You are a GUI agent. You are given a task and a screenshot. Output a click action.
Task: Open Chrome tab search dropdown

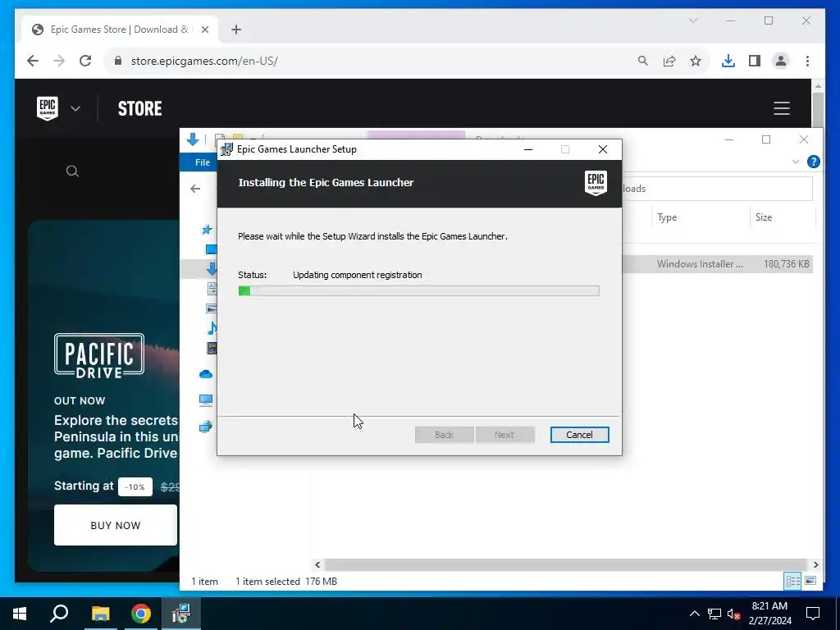coord(692,21)
